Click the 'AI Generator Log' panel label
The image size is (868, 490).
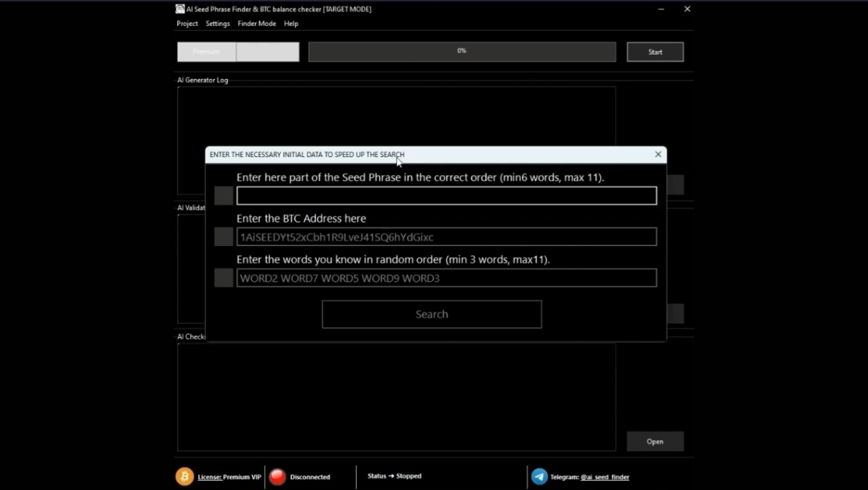[202, 80]
